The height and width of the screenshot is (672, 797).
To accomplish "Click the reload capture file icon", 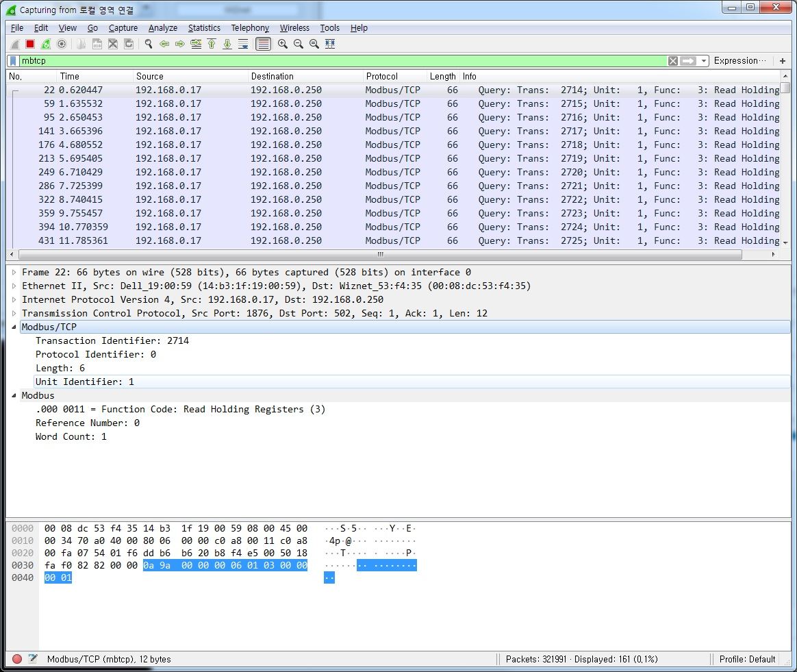I will click(129, 45).
